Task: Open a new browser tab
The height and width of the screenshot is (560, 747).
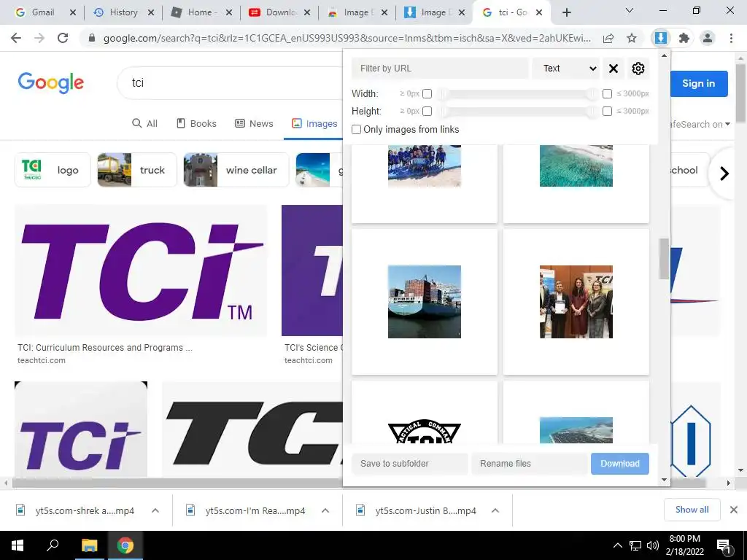Action: 566,12
